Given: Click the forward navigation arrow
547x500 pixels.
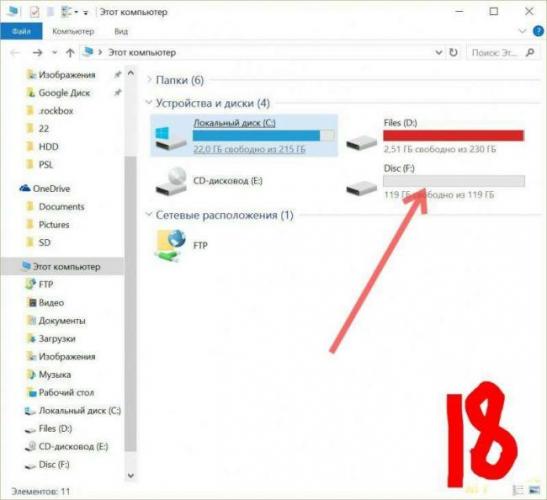Looking at the screenshot, I should [x=38, y=53].
